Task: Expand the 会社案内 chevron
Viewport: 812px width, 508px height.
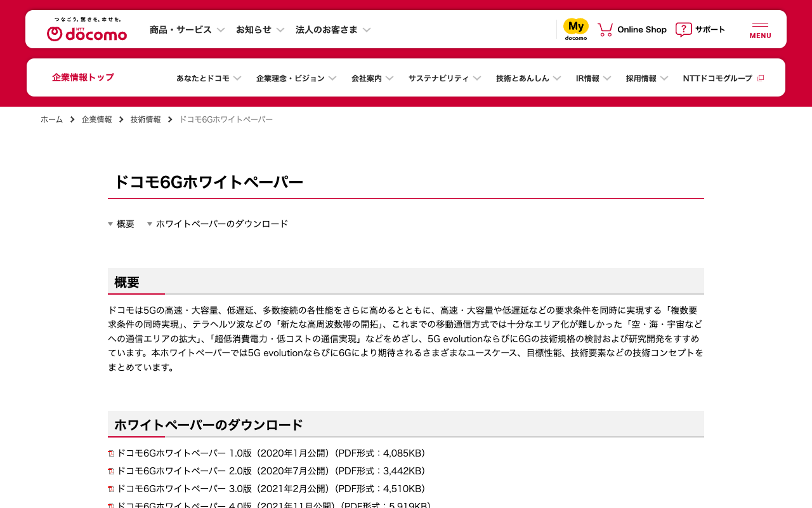Action: coord(390,78)
